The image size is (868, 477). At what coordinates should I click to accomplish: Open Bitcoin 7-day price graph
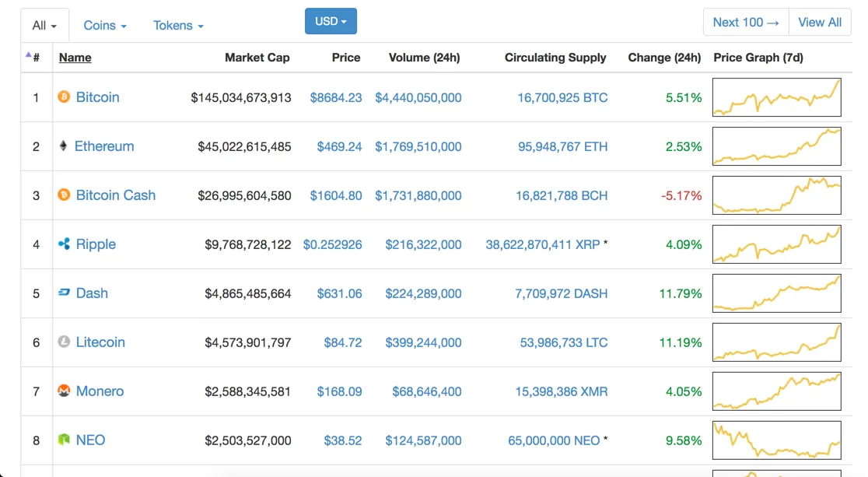tap(777, 97)
